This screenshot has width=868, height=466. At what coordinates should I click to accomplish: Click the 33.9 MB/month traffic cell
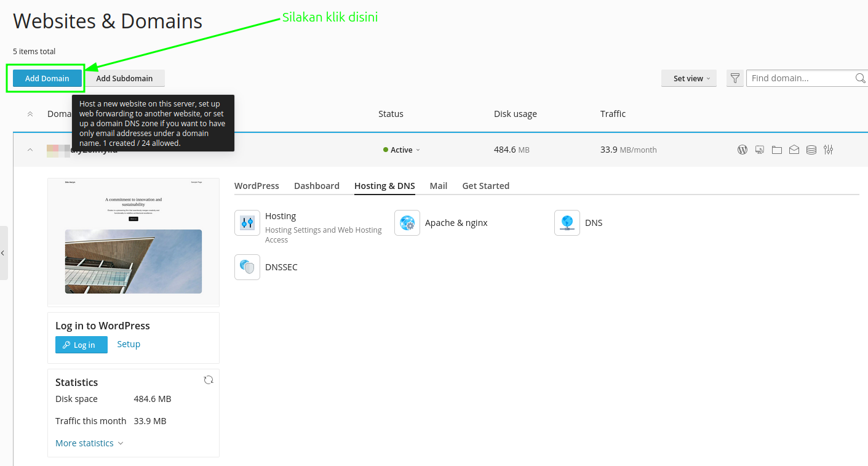tap(629, 150)
